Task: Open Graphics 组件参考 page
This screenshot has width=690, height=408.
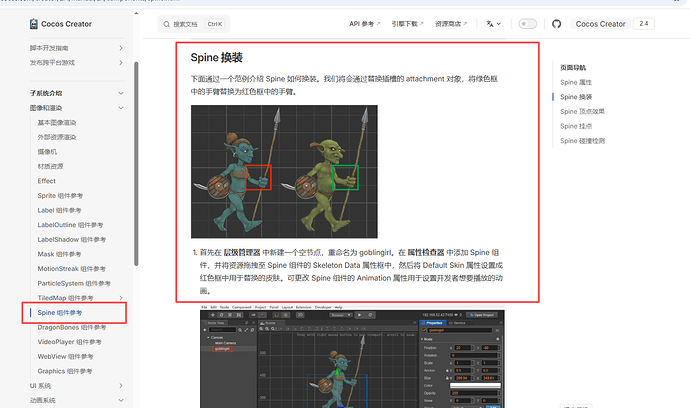Action: pyautogui.click(x=65, y=371)
